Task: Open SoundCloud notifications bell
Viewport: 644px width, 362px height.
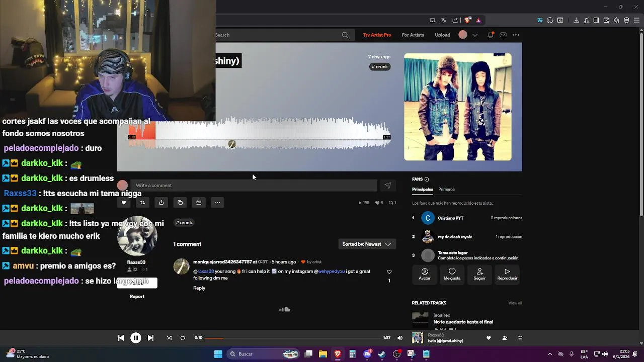Action: point(491,35)
